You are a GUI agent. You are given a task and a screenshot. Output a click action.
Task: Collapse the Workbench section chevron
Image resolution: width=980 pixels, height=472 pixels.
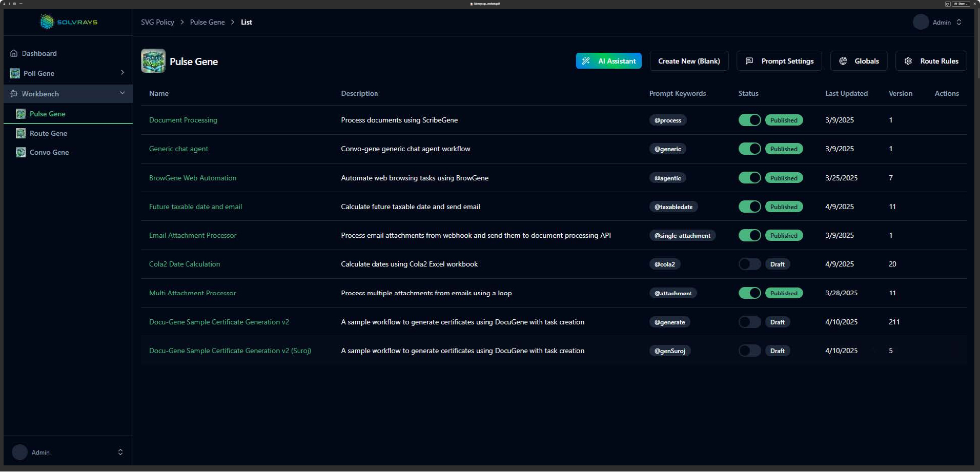[x=122, y=93]
